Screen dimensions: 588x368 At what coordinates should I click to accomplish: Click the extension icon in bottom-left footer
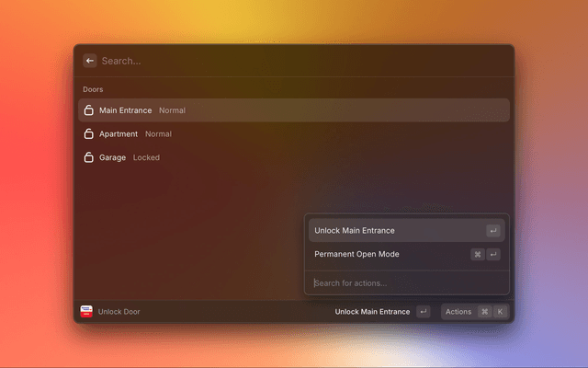[x=86, y=312]
